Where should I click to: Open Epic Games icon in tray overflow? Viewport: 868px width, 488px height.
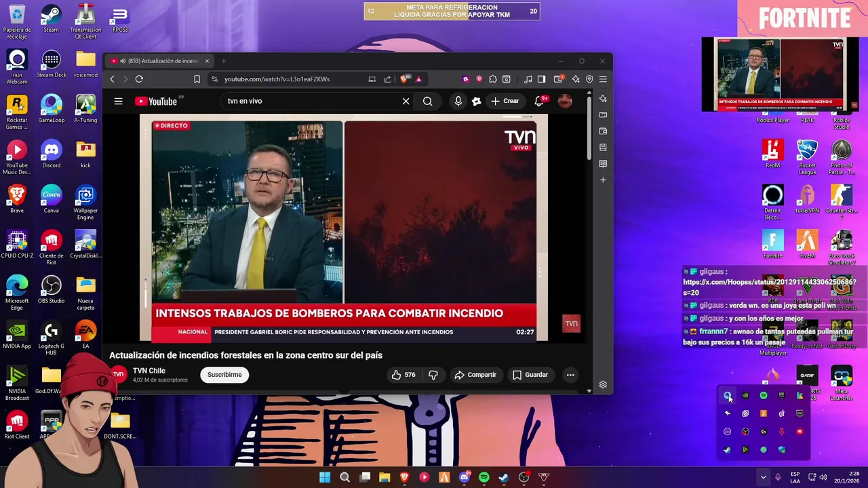click(x=781, y=395)
